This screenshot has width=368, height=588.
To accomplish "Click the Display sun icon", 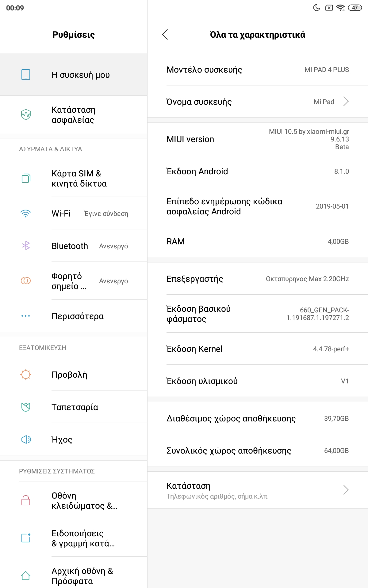I will 26,375.
